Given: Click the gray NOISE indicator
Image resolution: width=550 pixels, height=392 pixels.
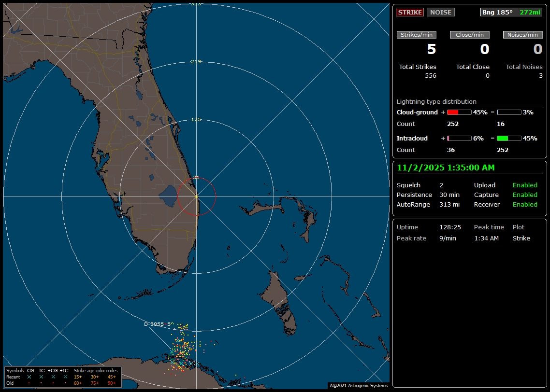Looking at the screenshot, I should pos(440,12).
